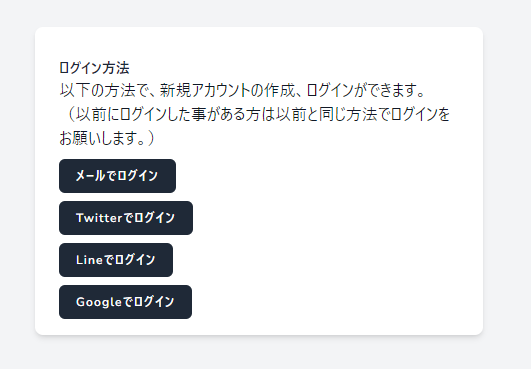531x369 pixels.
Task: Click the ログインを text ending the second line
Action: coord(420,114)
